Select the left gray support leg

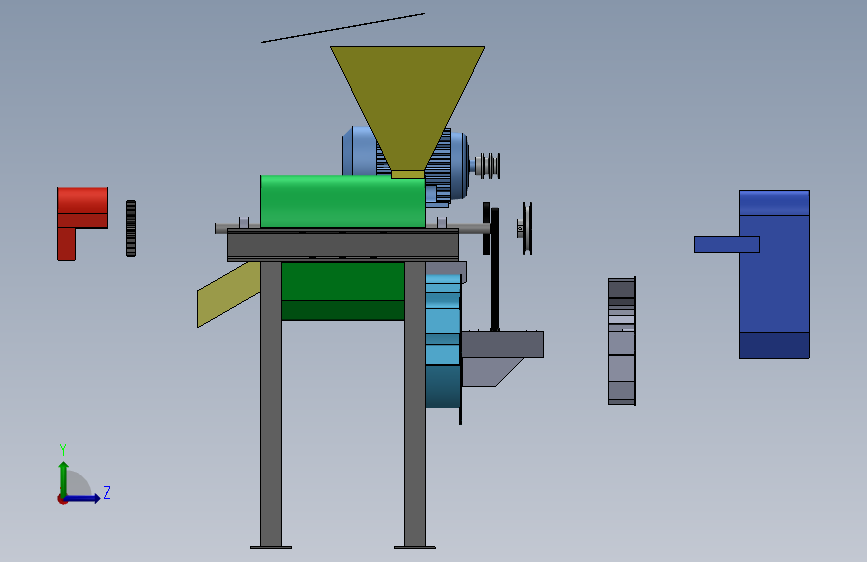271,404
